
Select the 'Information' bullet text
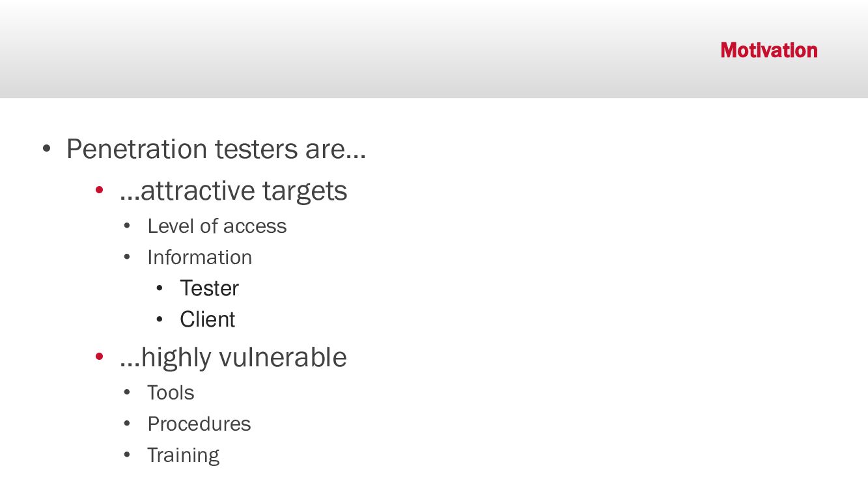click(x=199, y=257)
